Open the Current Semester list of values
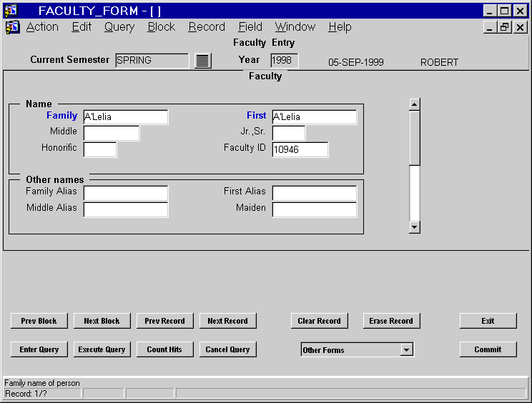Viewport: 532px width, 403px height. (203, 61)
